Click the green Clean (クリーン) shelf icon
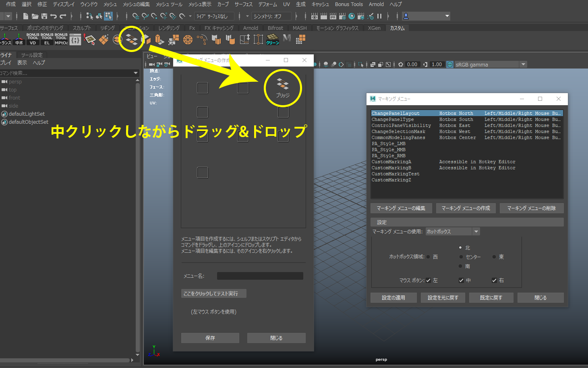 [x=273, y=39]
